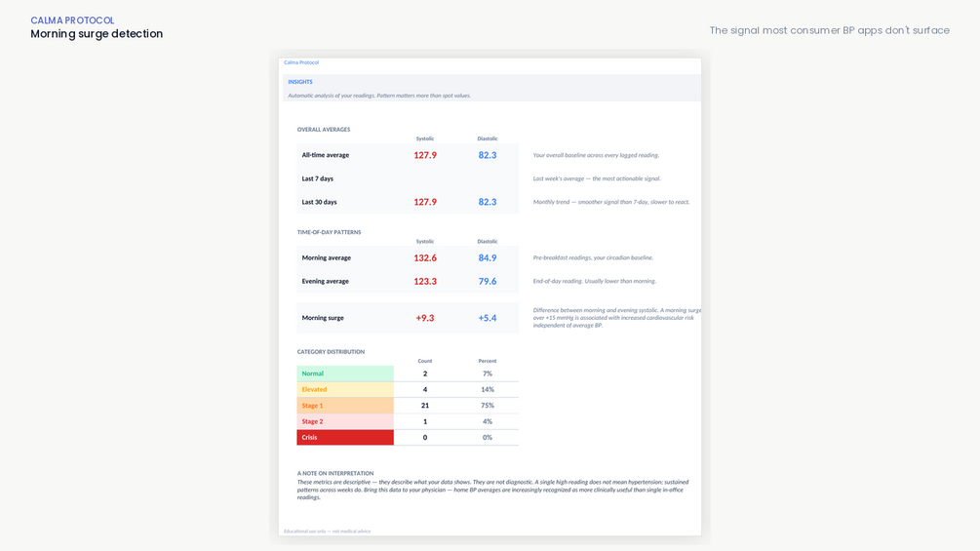The height and width of the screenshot is (551, 980).
Task: Click the Calma Protocol slide heading
Action: pyautogui.click(x=72, y=20)
